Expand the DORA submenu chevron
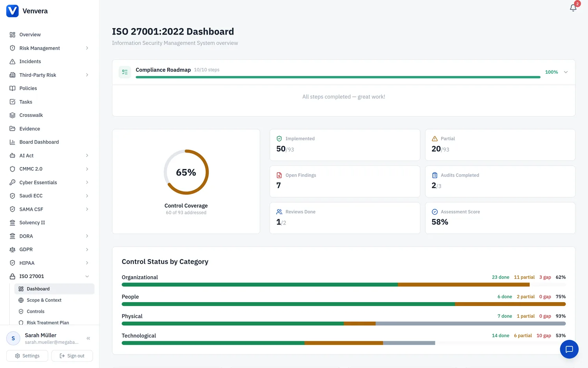The width and height of the screenshot is (588, 368). 87,236
